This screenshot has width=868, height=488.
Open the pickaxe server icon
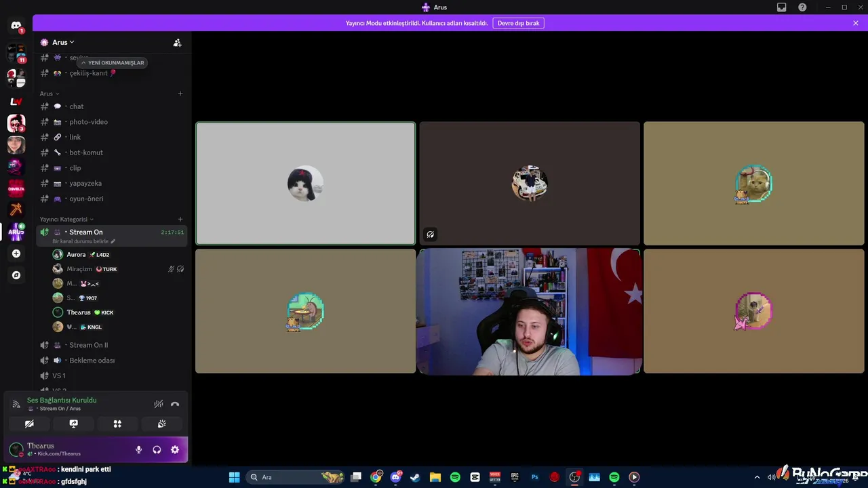16,209
